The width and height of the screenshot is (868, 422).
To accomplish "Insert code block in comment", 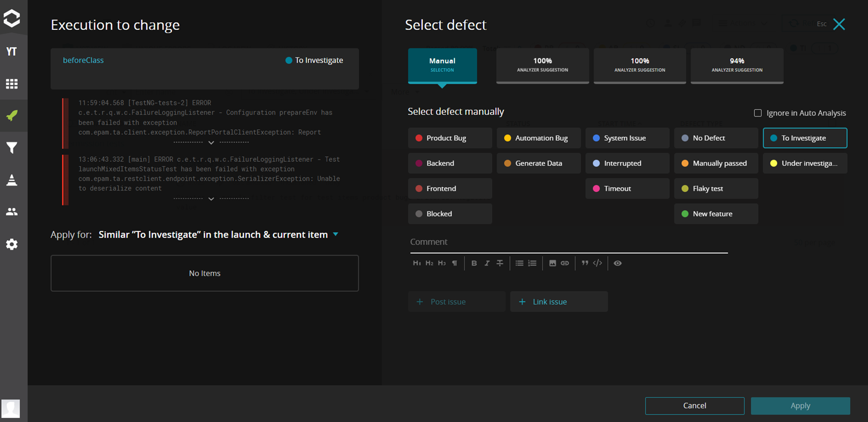I will pyautogui.click(x=597, y=263).
